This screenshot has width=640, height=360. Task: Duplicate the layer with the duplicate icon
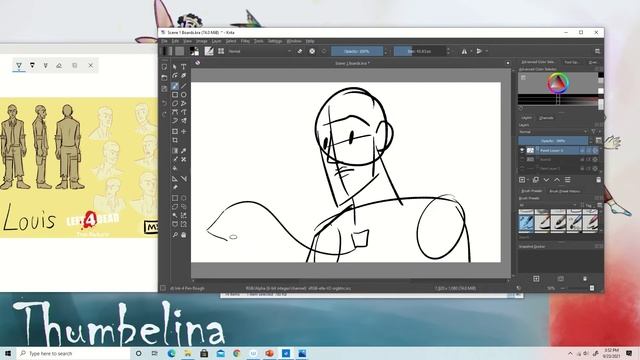click(536, 180)
